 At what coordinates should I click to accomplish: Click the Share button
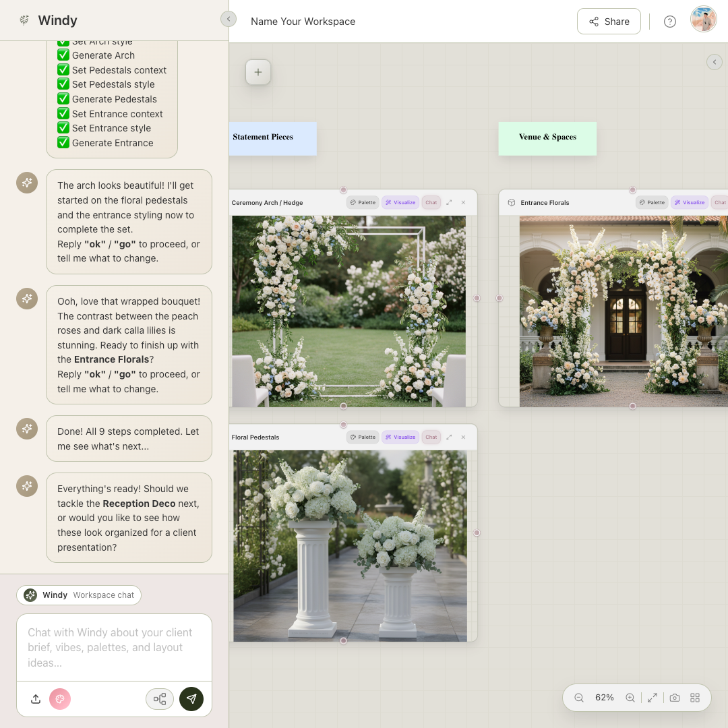(x=609, y=22)
